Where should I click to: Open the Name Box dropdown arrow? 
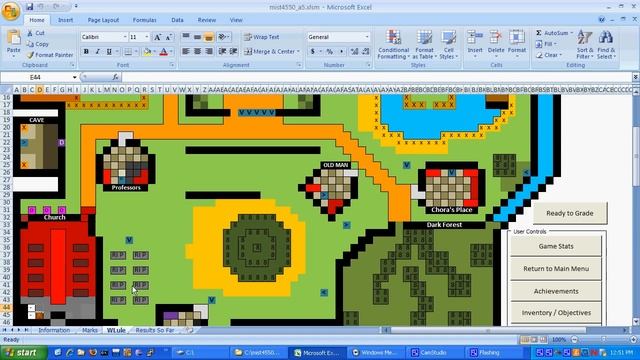click(x=74, y=77)
